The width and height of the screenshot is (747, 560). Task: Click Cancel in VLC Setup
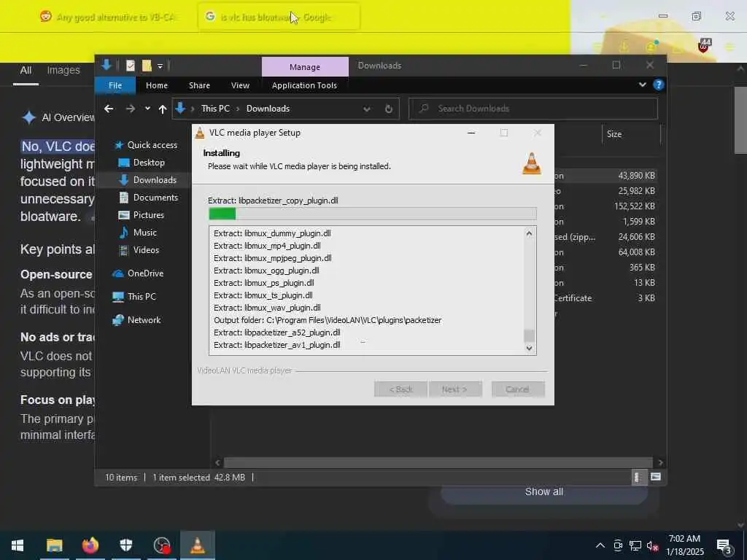[x=517, y=389]
